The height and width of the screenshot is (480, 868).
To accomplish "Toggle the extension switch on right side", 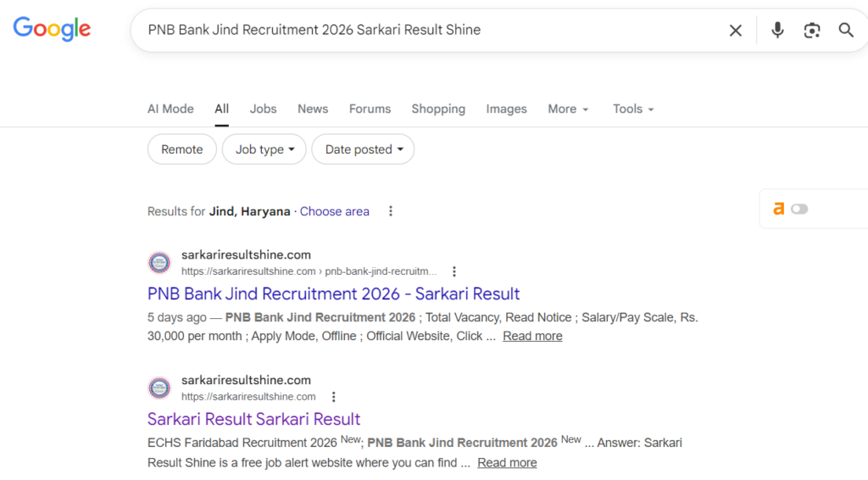I will point(799,209).
